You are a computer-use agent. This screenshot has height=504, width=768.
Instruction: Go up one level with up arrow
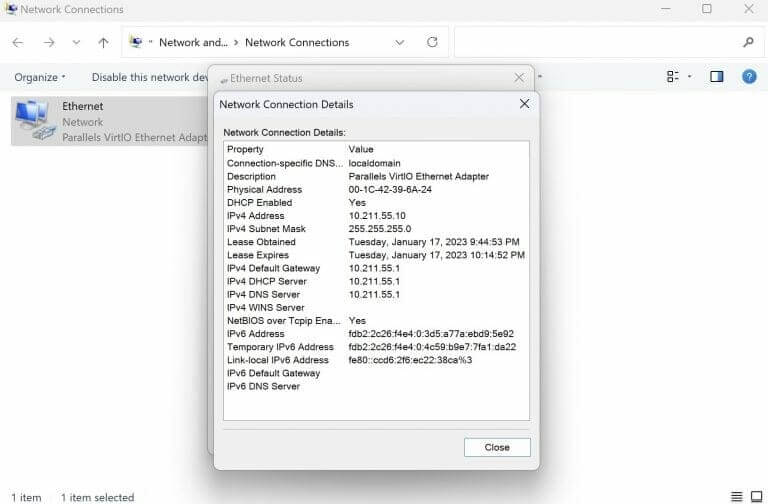click(103, 43)
